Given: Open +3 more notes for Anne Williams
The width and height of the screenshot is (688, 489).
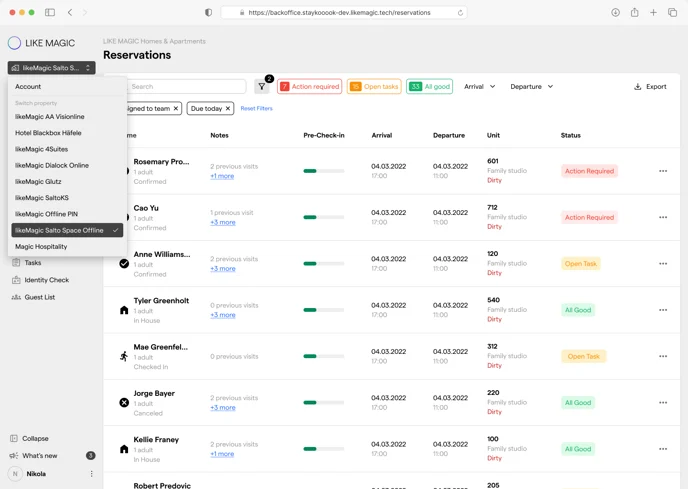Looking at the screenshot, I should click(223, 269).
